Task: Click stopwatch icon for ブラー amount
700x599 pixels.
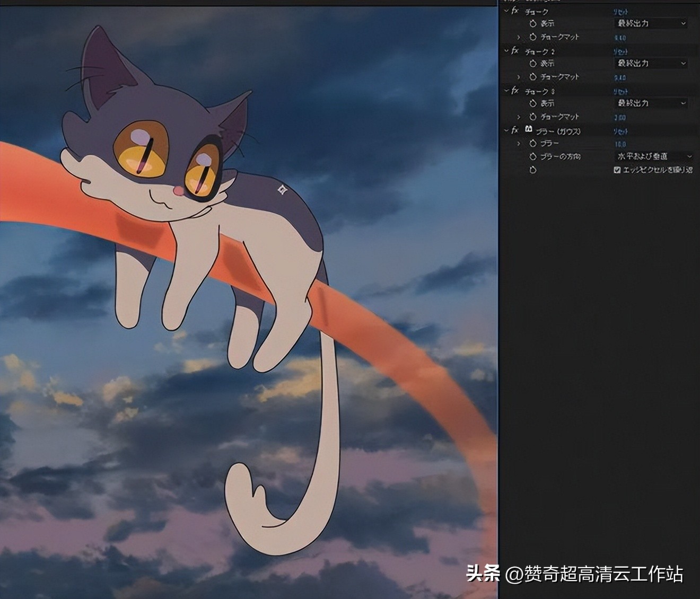Action: coord(533,143)
